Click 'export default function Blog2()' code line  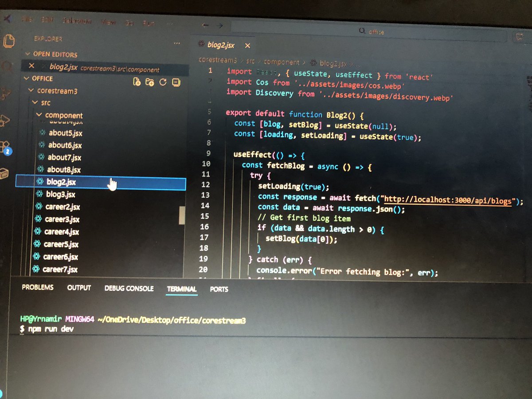coord(295,114)
